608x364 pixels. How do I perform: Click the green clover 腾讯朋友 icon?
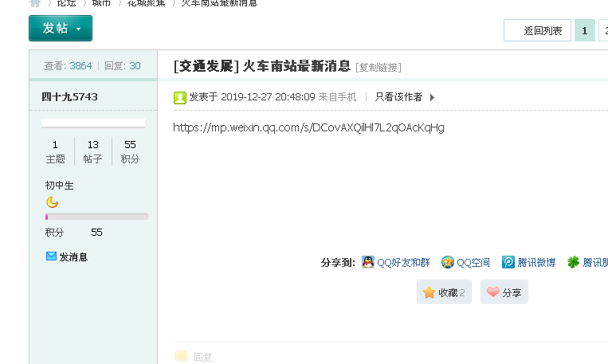(573, 262)
